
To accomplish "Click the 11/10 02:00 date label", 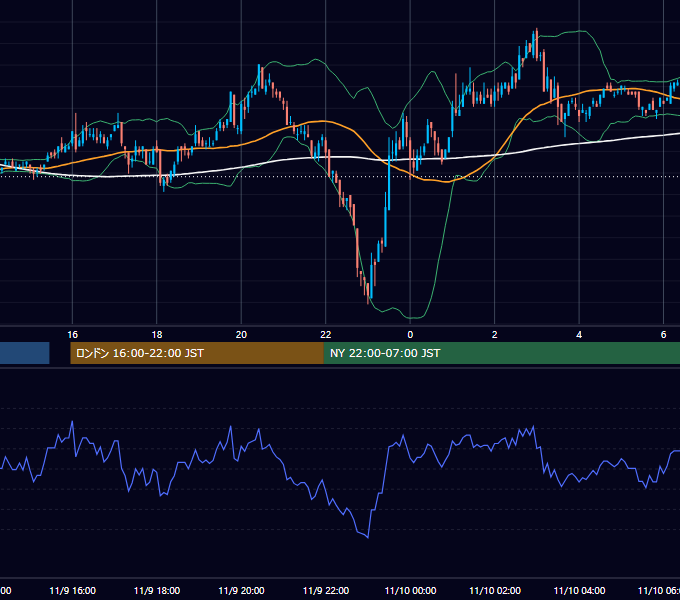I will [x=495, y=590].
